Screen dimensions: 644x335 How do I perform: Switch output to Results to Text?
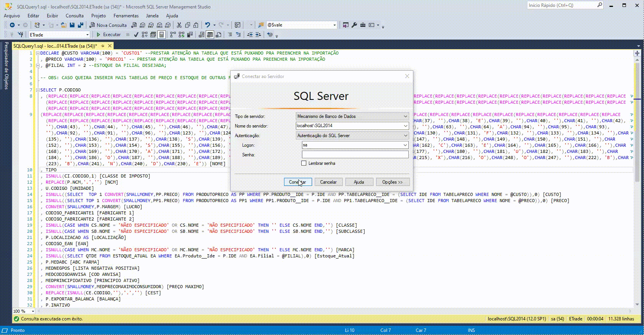coord(201,35)
